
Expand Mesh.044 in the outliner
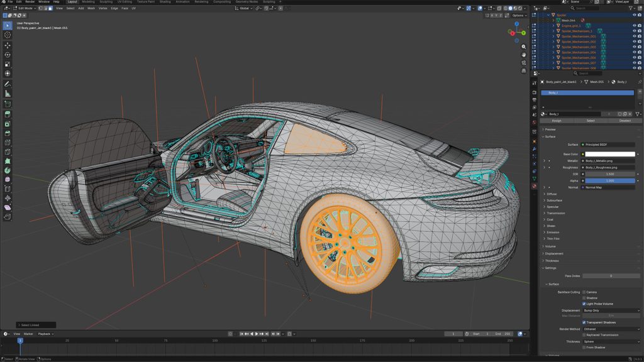(x=553, y=20)
